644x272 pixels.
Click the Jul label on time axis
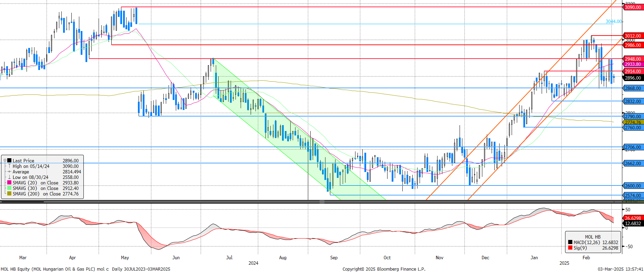[229, 258]
